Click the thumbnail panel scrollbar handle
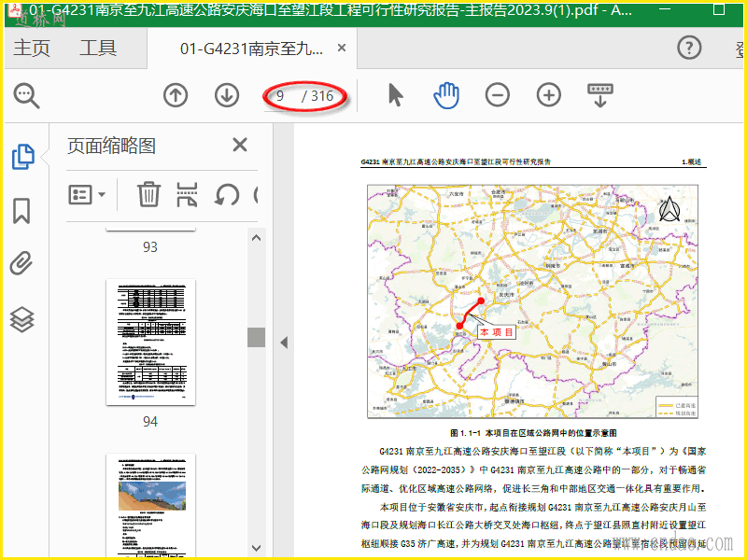This screenshot has height=560, width=747. tap(256, 337)
